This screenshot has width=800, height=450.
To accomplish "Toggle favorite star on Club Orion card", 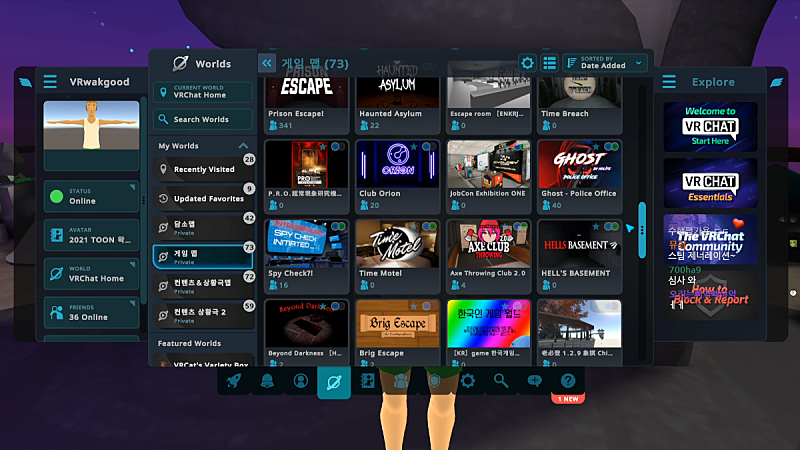I will click(414, 147).
